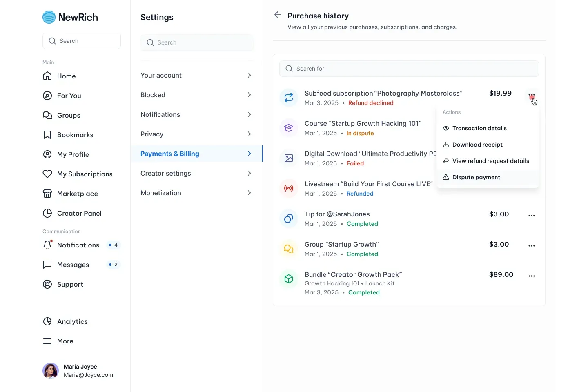Image resolution: width=588 pixels, height=392 pixels.
Task: Click the $89.00 bundle price
Action: click(x=501, y=274)
